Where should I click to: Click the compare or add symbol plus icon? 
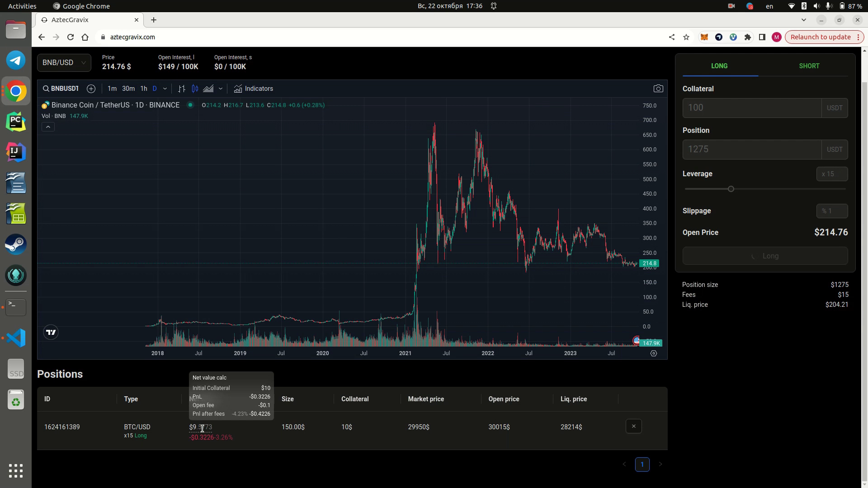click(x=91, y=89)
